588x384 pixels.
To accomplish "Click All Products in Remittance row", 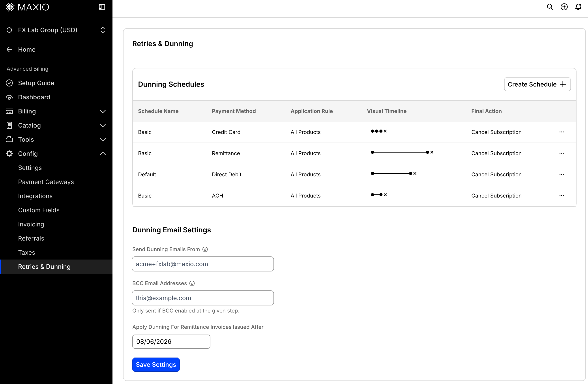I will coord(305,153).
